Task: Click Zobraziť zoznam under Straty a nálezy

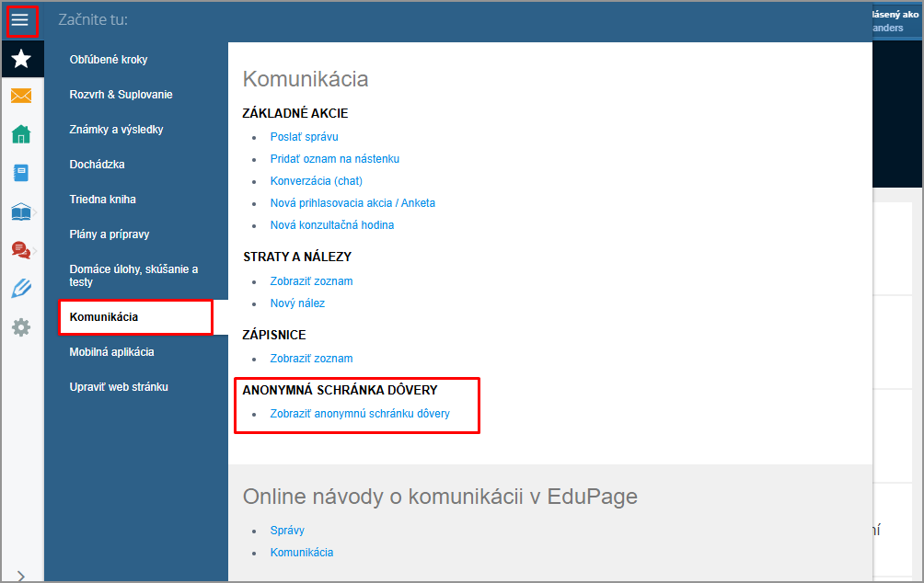Action: (311, 281)
